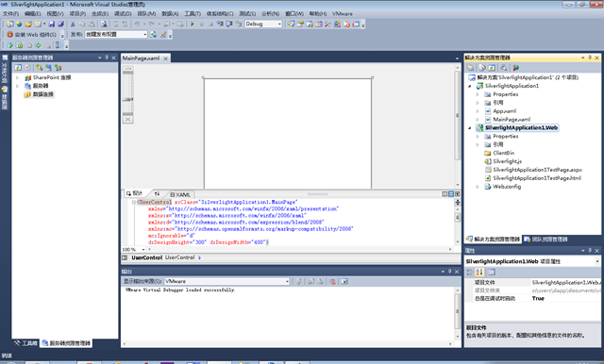Switch to the Team Explorer bottom tab
The image size is (604, 364).
(545, 240)
